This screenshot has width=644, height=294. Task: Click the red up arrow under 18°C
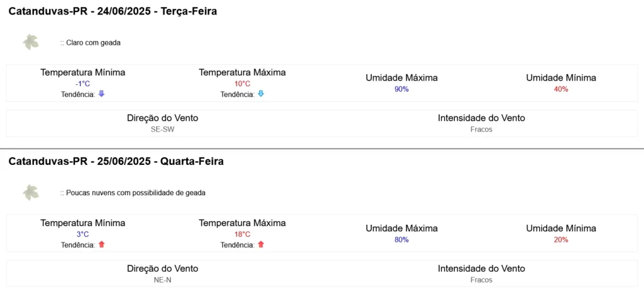(x=261, y=244)
